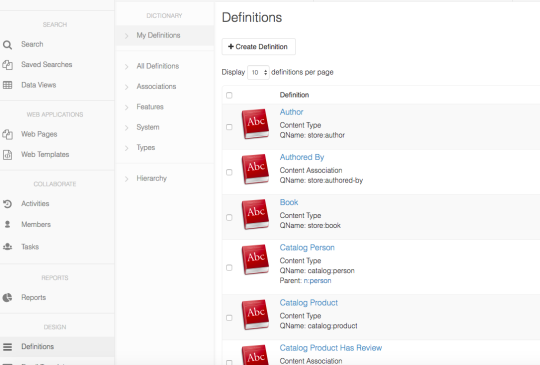Viewport: 540px width, 365px height.
Task: Click the Saved Searches icon
Action: [7, 65]
